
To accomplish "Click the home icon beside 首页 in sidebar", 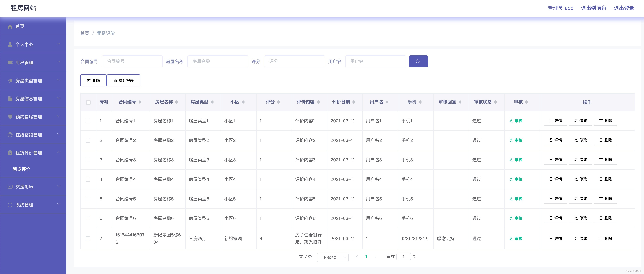I will [x=10, y=27].
